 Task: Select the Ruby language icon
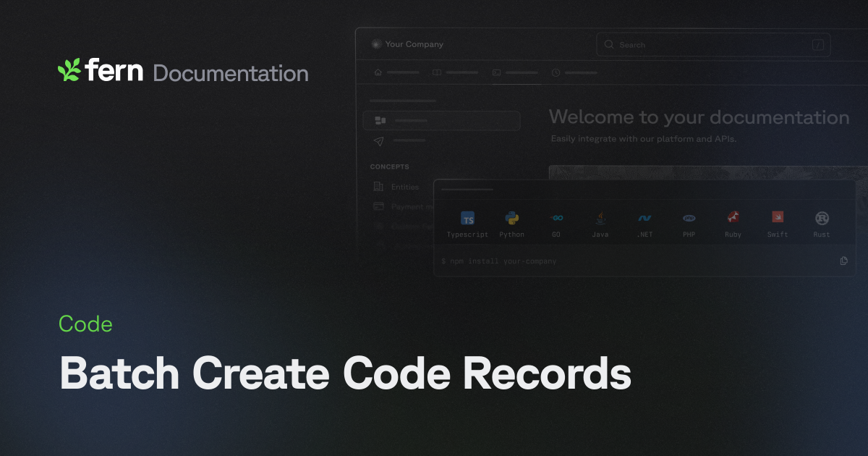pyautogui.click(x=733, y=218)
